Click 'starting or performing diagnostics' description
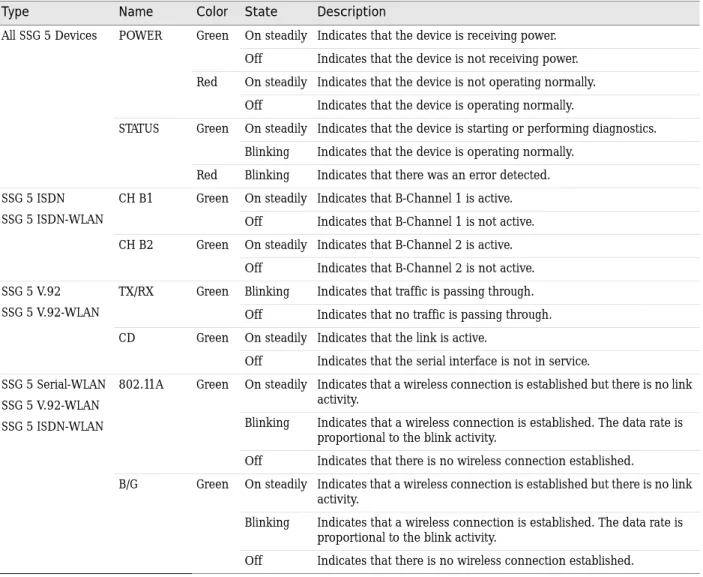This screenshot has width=703, height=577. click(x=487, y=129)
